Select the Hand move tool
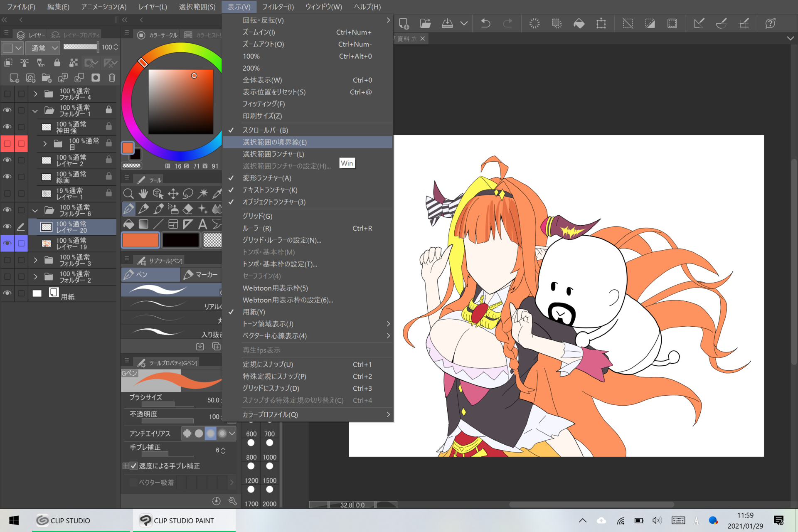 pos(143,194)
